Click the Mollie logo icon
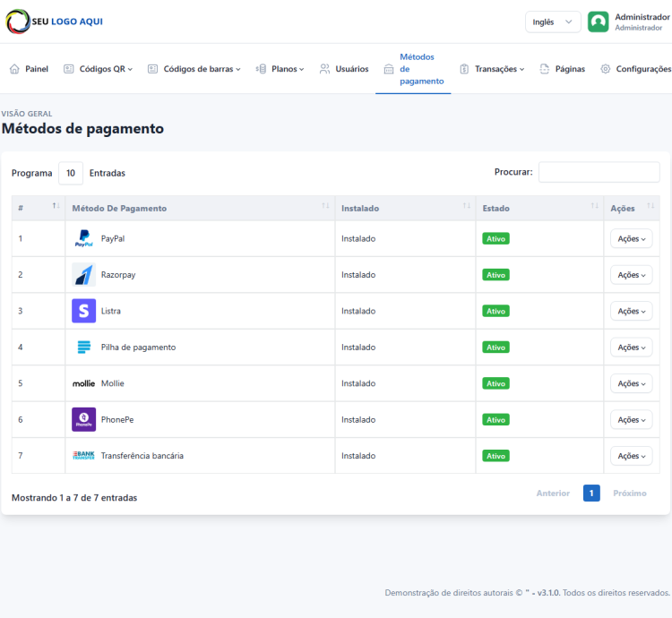The image size is (672, 618). point(83,383)
